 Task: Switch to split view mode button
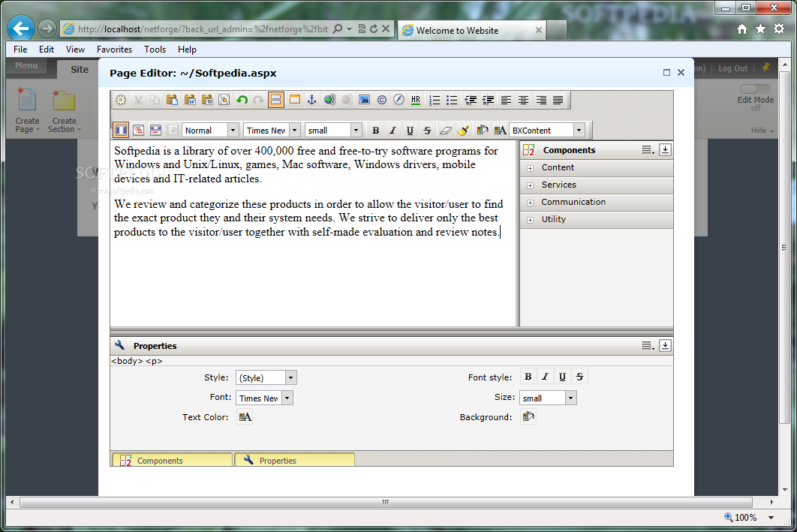pos(155,130)
